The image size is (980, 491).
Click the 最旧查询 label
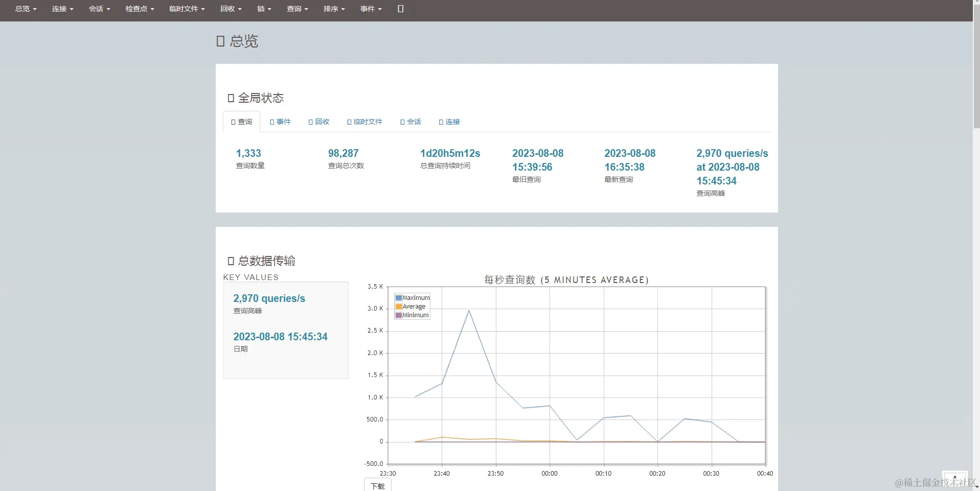click(526, 179)
